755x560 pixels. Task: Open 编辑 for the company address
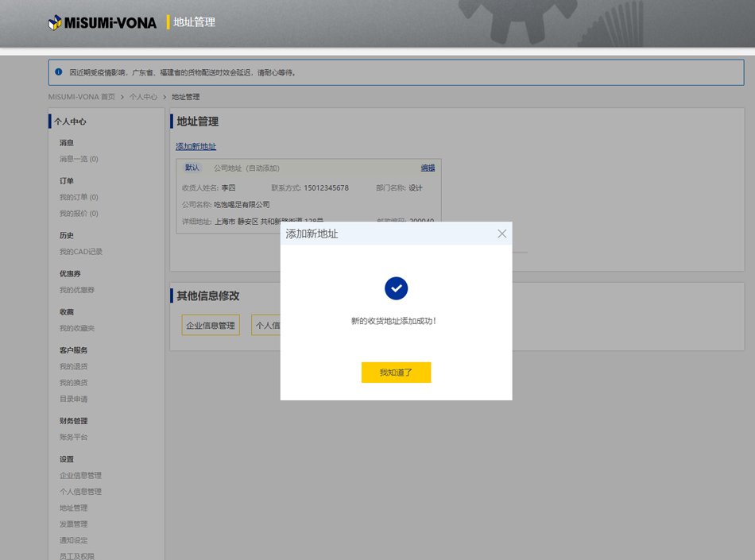[428, 168]
